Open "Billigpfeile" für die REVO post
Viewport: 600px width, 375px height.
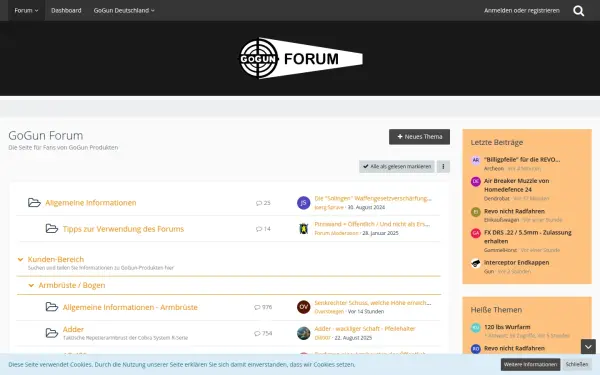(x=522, y=160)
